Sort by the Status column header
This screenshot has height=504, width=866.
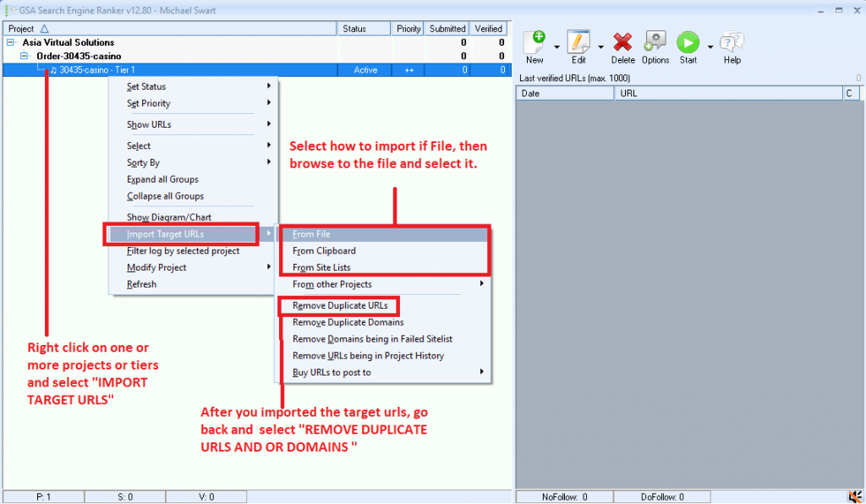click(x=364, y=29)
